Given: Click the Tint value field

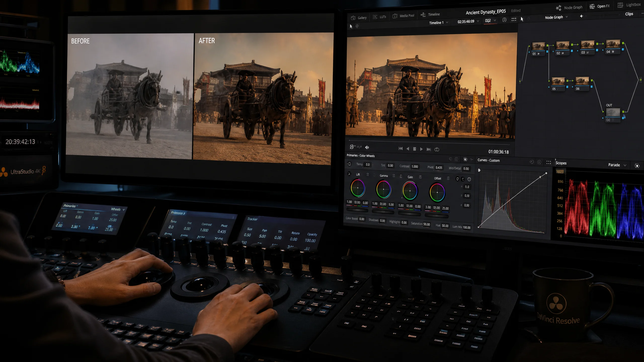Looking at the screenshot, I should pos(390,166).
